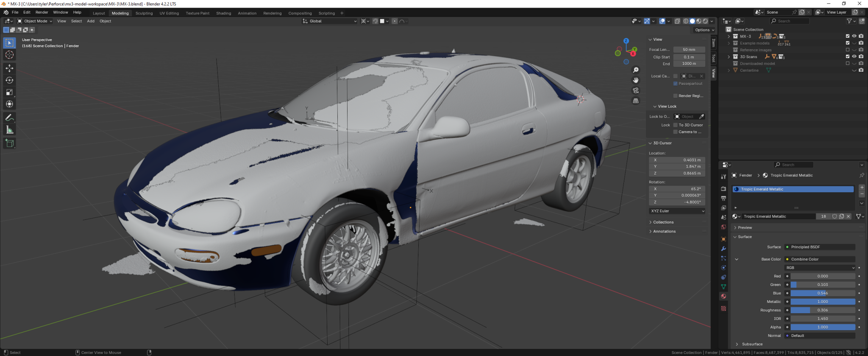
Task: Select the Measure tool
Action: [x=9, y=130]
